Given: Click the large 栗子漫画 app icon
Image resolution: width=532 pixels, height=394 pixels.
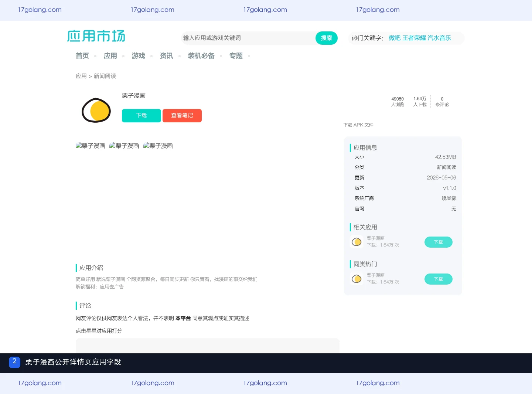Looking at the screenshot, I should tap(96, 110).
